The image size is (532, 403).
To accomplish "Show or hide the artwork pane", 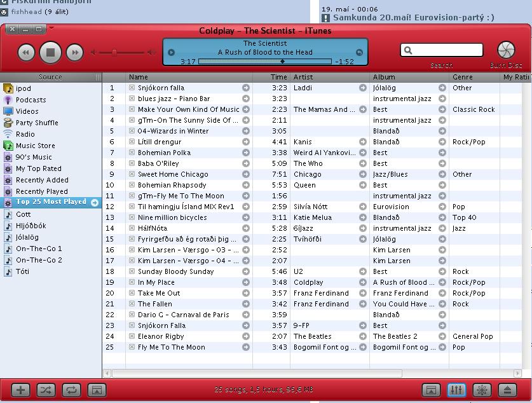I will 97,390.
